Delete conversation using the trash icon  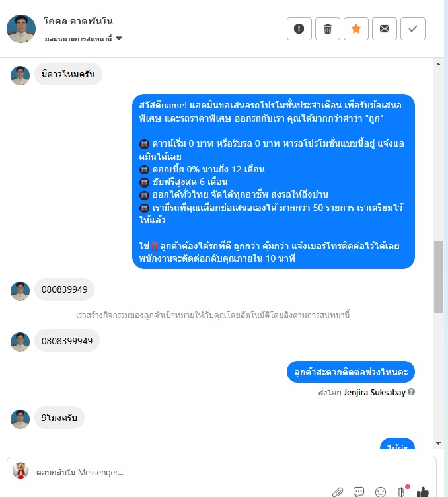pyautogui.click(x=328, y=29)
